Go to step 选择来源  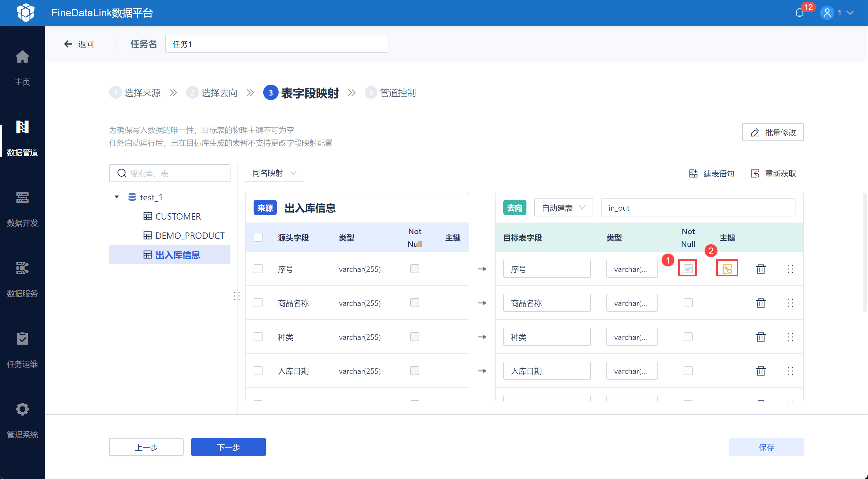142,93
